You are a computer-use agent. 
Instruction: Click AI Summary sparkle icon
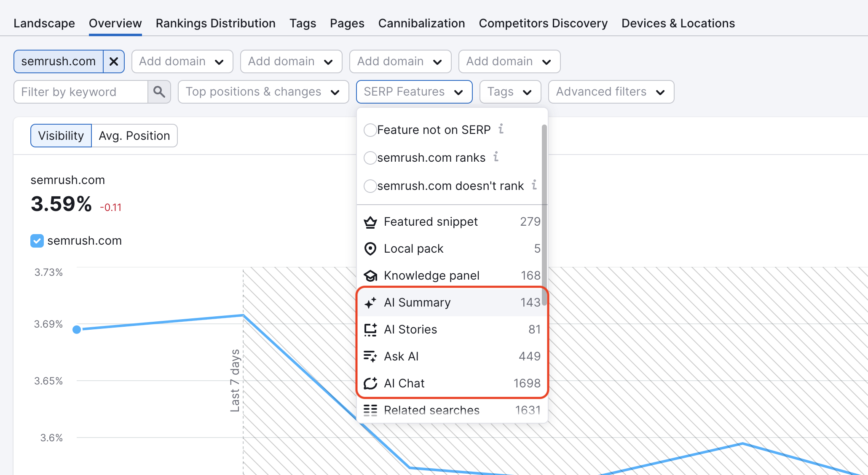tap(370, 303)
